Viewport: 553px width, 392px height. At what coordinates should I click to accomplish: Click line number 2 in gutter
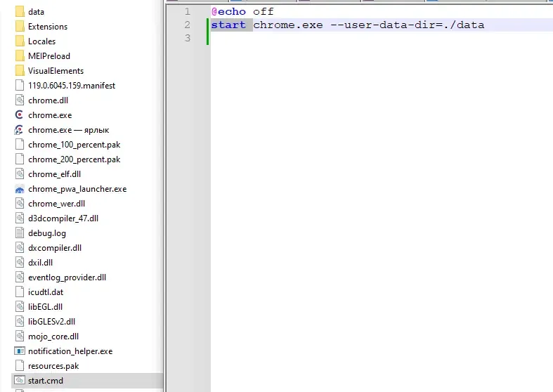pos(188,25)
